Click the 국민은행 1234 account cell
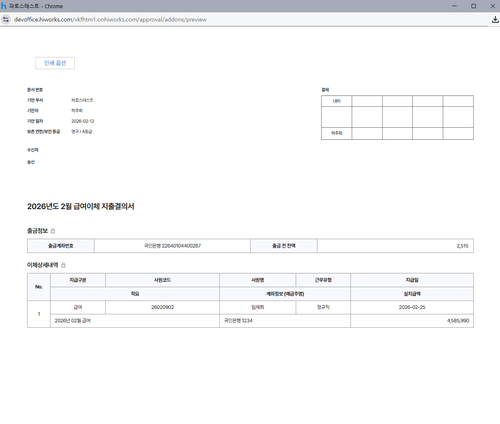The height and width of the screenshot is (424, 500). pyautogui.click(x=285, y=321)
